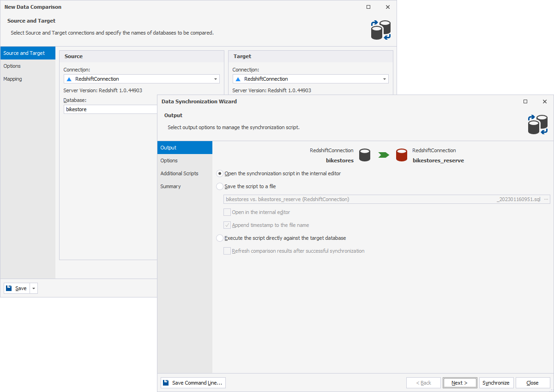
Task: Open the Additional Scripts page
Action: (x=185, y=173)
